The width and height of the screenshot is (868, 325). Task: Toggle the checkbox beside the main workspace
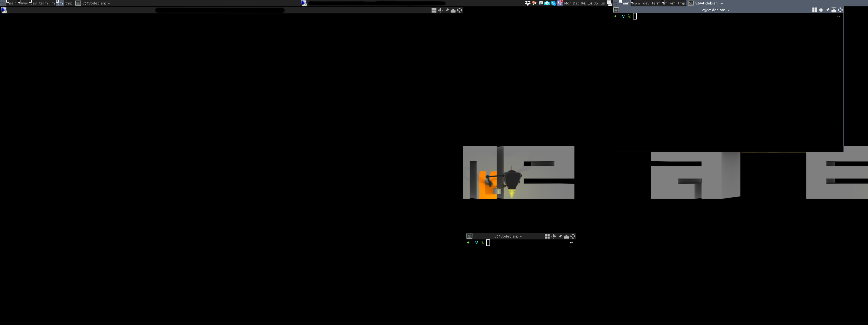pyautogui.click(x=8, y=1)
